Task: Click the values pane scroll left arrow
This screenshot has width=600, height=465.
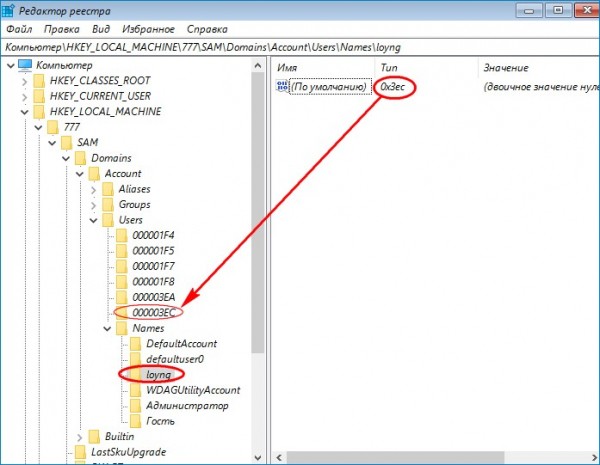Action: pos(279,457)
